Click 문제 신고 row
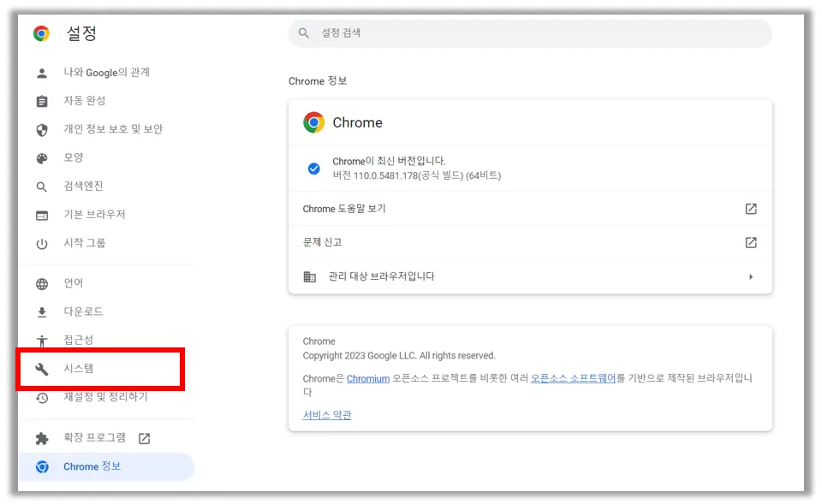The width and height of the screenshot is (822, 504). (x=530, y=242)
